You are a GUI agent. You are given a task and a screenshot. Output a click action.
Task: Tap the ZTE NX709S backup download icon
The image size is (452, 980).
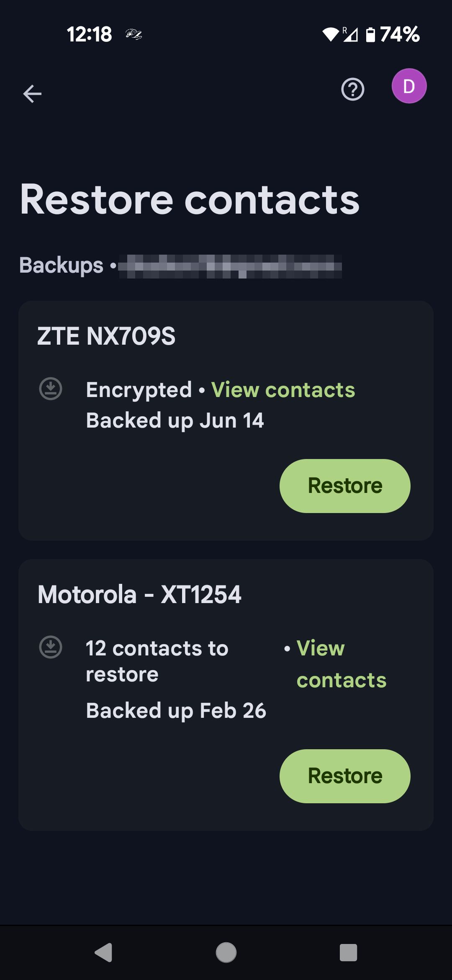pyautogui.click(x=51, y=389)
